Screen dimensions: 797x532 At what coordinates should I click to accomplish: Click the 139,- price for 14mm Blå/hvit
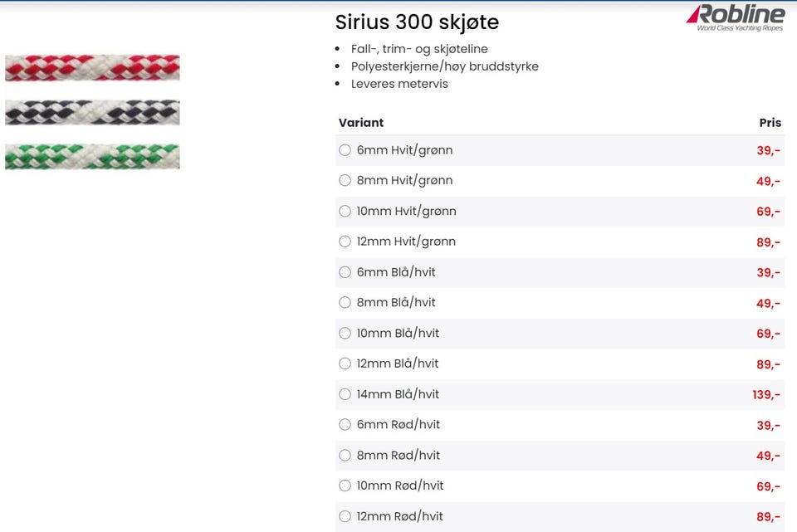pyautogui.click(x=766, y=395)
